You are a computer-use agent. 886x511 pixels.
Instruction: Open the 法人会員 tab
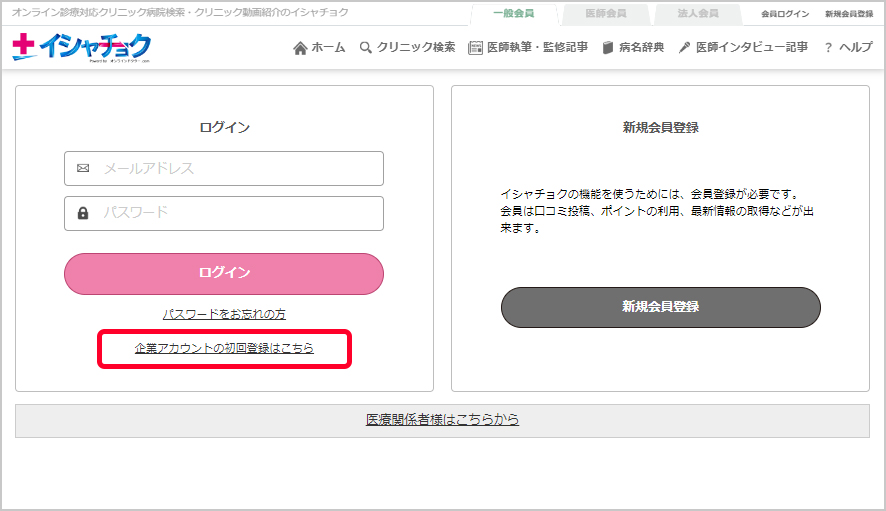tap(697, 14)
